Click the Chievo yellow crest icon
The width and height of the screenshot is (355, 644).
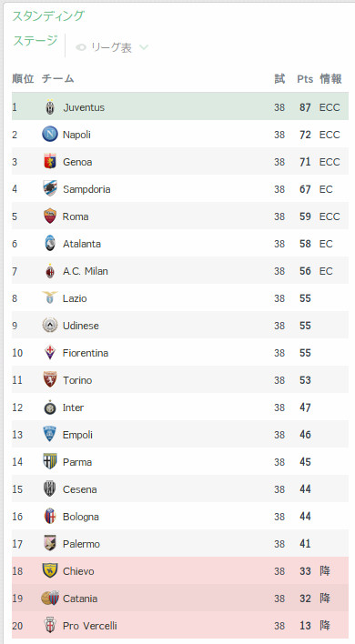point(50,570)
